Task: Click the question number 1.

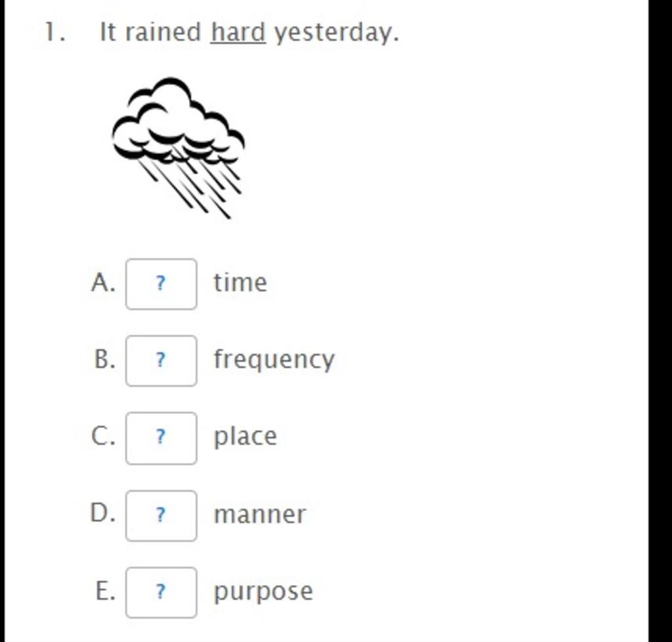Action: click(55, 32)
